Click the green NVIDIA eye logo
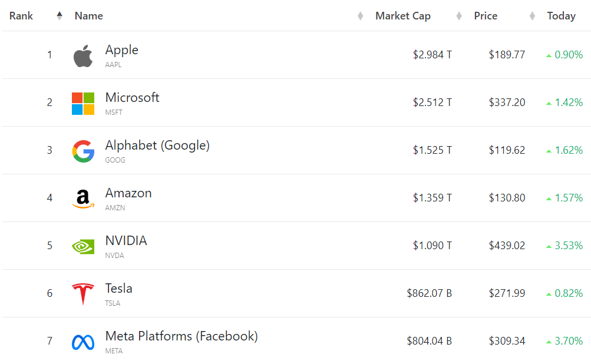The image size is (591, 364). click(83, 246)
